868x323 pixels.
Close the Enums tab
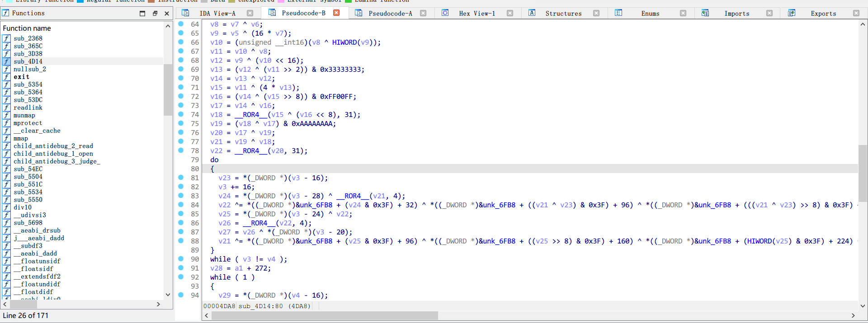[x=683, y=13]
